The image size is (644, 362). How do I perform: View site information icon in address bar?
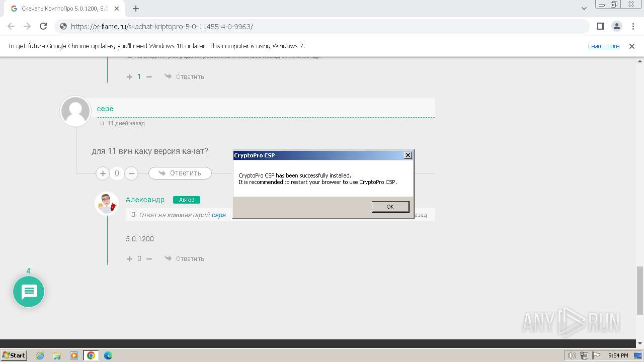click(63, 26)
